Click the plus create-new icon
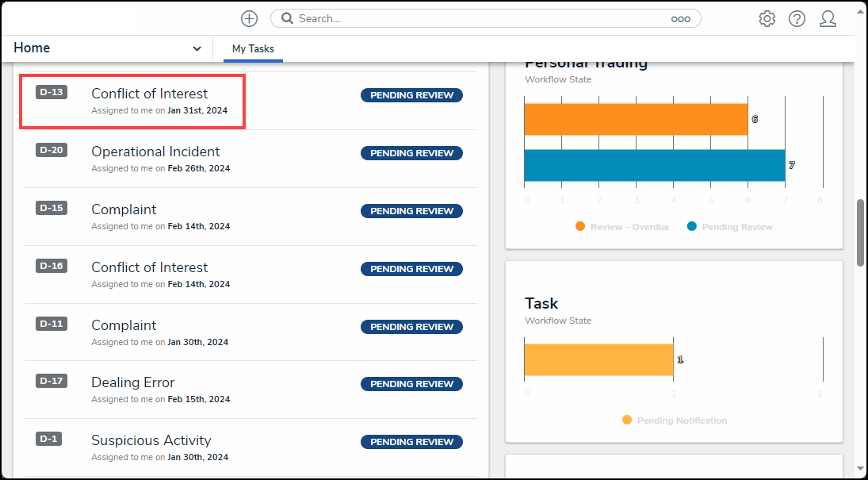 pos(249,18)
